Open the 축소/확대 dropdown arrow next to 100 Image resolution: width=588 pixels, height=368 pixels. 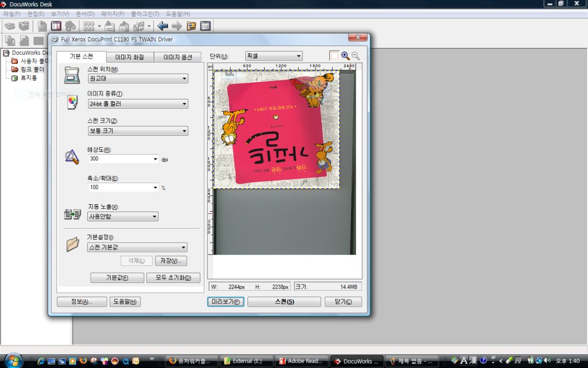155,187
